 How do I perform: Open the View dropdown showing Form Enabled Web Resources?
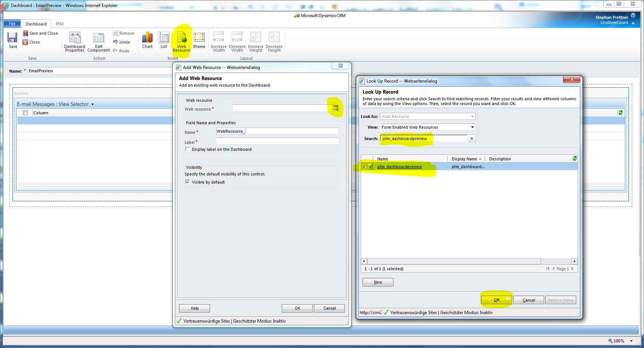pyautogui.click(x=472, y=127)
